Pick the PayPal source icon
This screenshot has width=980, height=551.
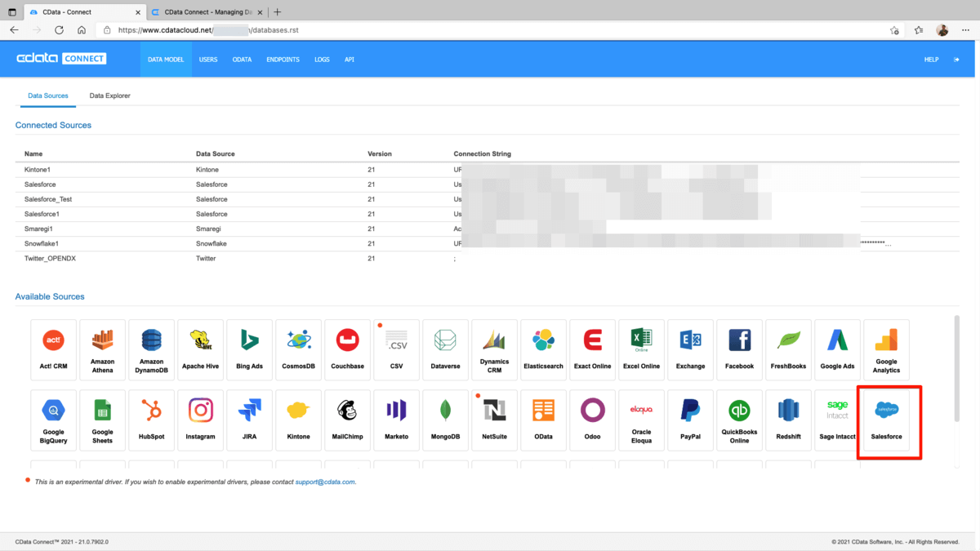coord(690,420)
